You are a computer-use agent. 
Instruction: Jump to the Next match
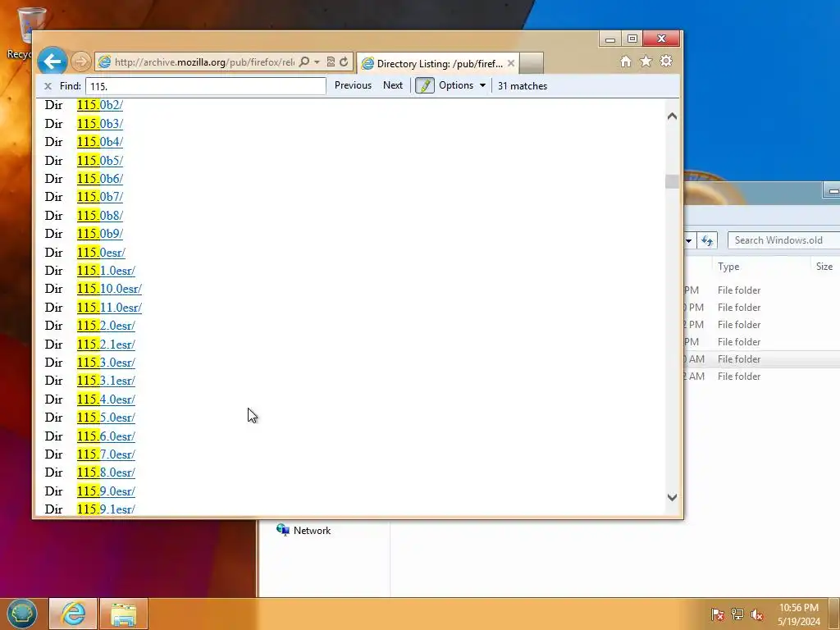point(393,85)
